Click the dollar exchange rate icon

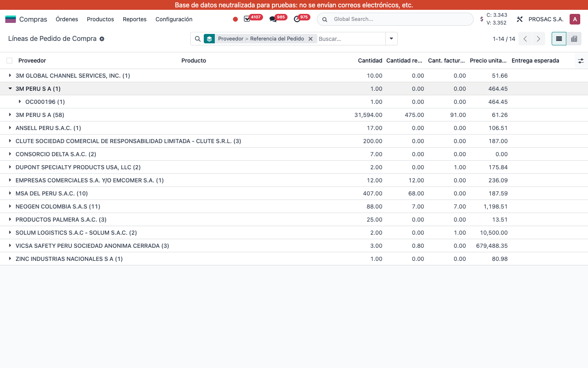(482, 19)
